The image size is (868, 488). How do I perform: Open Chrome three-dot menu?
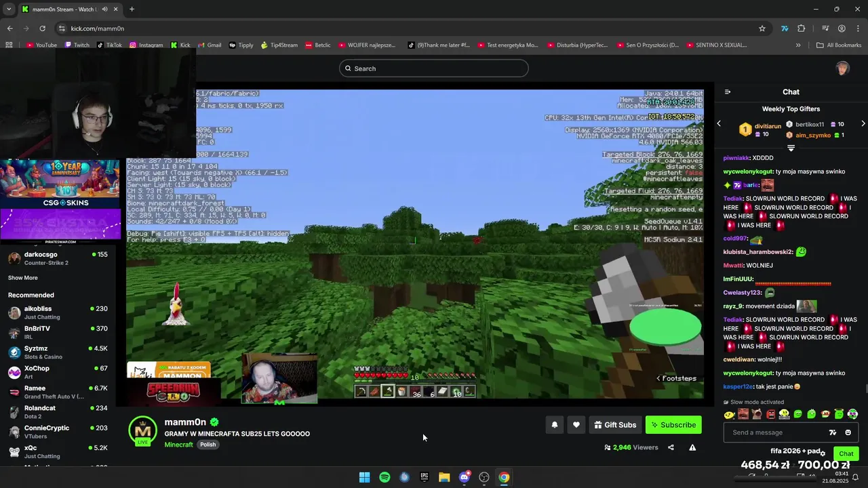(x=858, y=28)
